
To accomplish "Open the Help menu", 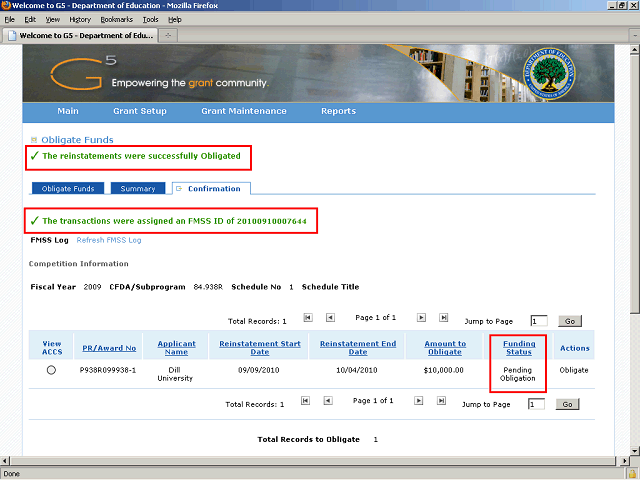I will click(175, 20).
